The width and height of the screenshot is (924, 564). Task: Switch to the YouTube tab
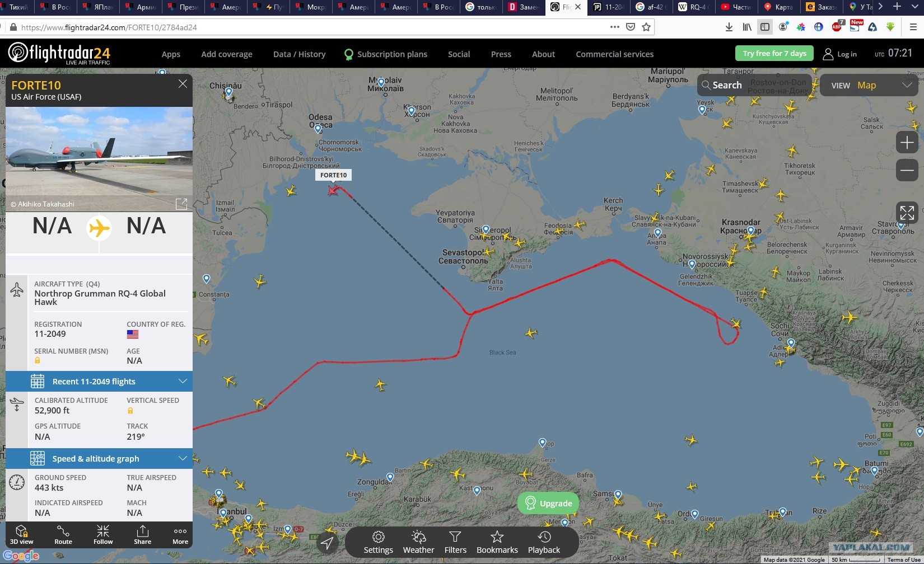[735, 7]
